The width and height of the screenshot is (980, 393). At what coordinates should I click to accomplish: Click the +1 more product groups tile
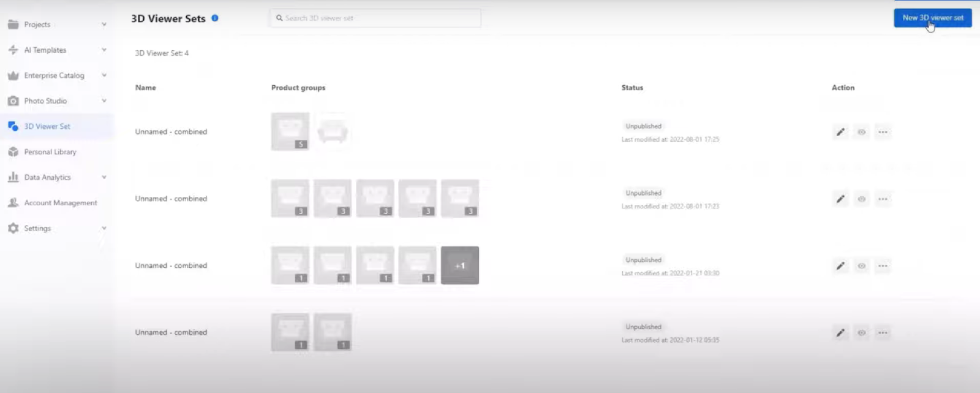coord(460,265)
